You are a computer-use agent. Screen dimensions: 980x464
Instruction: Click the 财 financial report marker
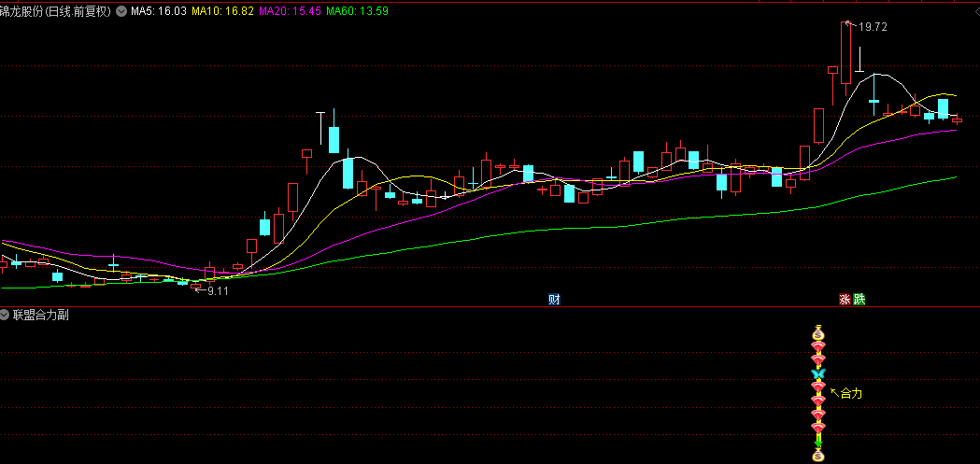click(554, 300)
